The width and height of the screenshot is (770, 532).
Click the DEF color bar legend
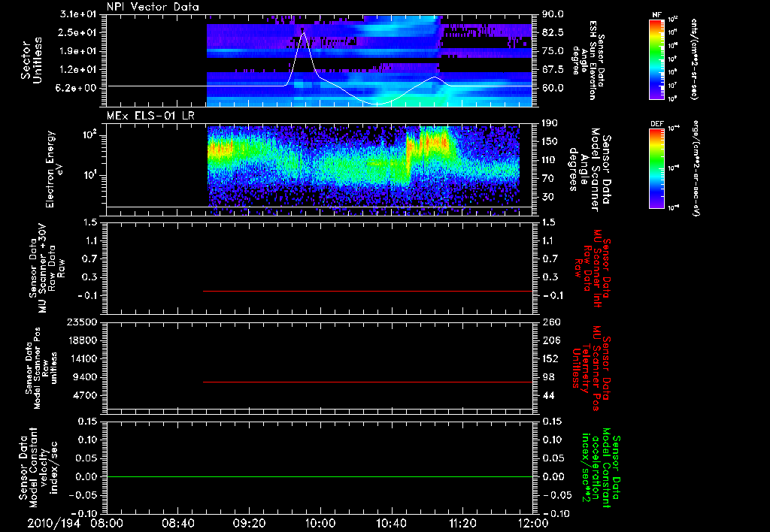point(656,168)
